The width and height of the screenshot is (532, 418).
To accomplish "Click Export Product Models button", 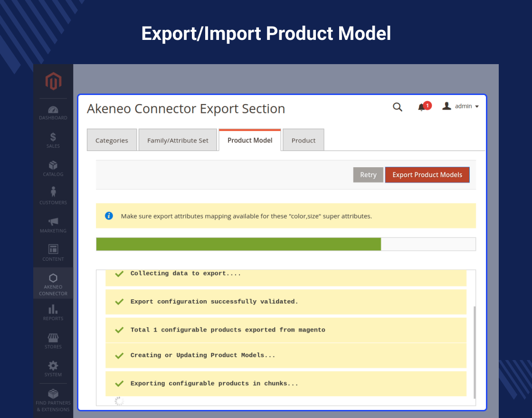I will coord(427,175).
